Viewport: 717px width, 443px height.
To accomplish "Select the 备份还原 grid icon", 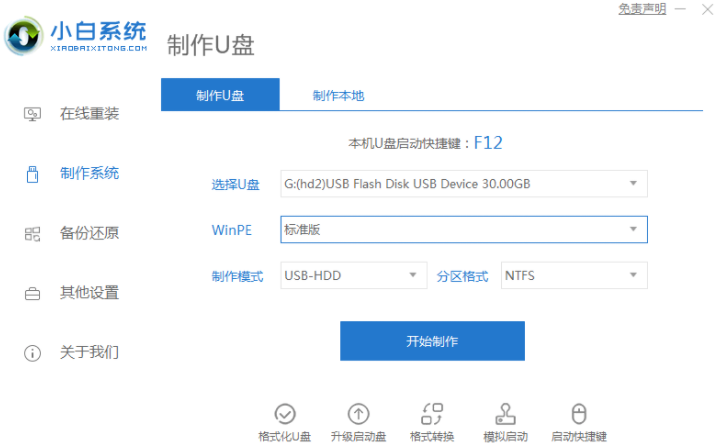I will [32, 234].
